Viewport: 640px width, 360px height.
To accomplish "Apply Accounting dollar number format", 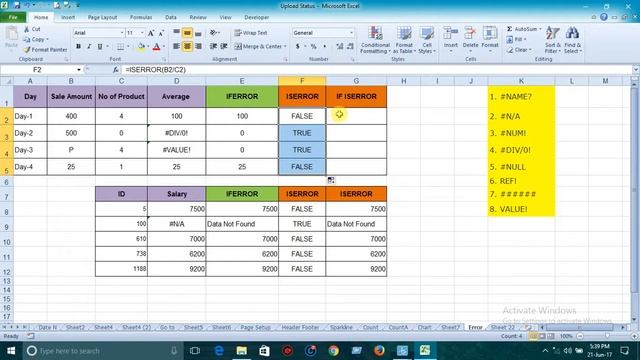I will click(x=298, y=47).
